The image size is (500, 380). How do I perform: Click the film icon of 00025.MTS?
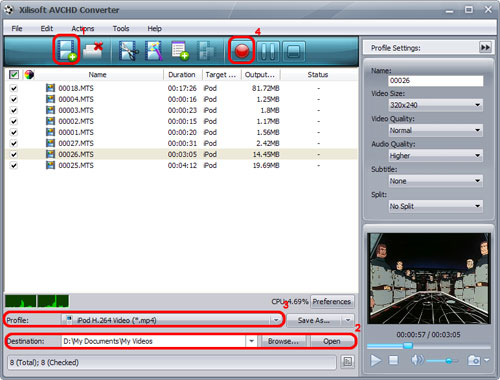click(50, 165)
